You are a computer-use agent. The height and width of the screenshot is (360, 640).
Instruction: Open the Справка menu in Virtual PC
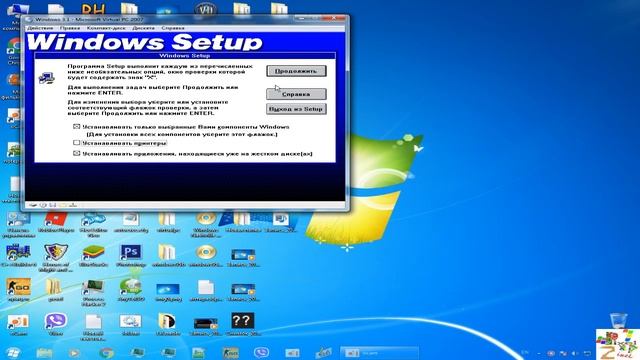[x=173, y=28]
